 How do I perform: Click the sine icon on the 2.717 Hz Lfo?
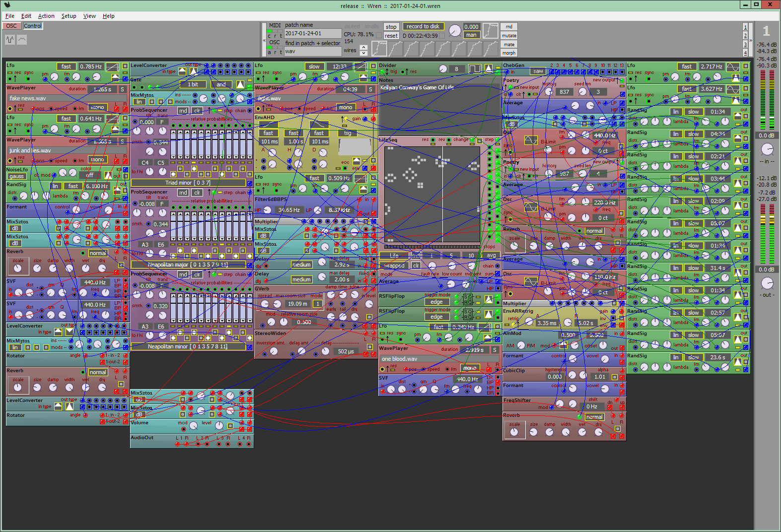point(733,66)
